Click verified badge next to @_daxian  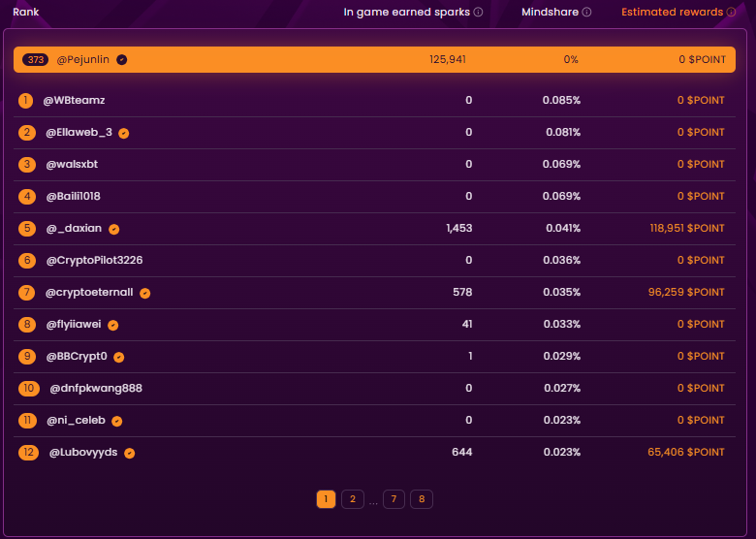tap(113, 230)
